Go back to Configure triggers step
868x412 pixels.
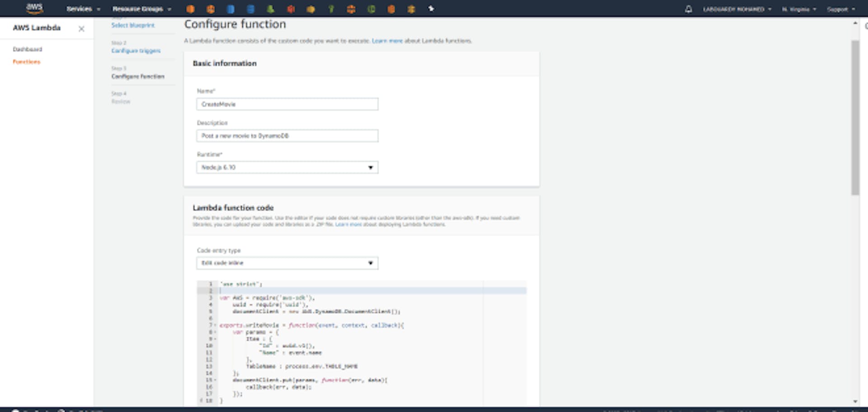click(x=136, y=51)
